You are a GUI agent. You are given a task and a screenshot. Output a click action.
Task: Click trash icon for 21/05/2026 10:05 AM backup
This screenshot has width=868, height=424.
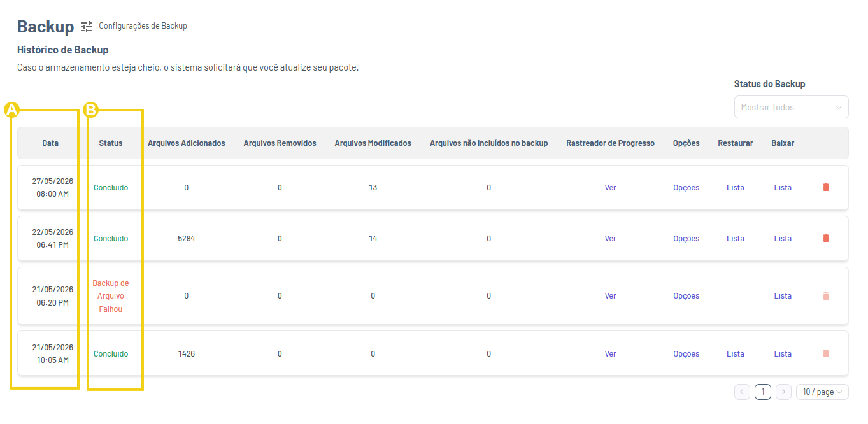point(826,353)
